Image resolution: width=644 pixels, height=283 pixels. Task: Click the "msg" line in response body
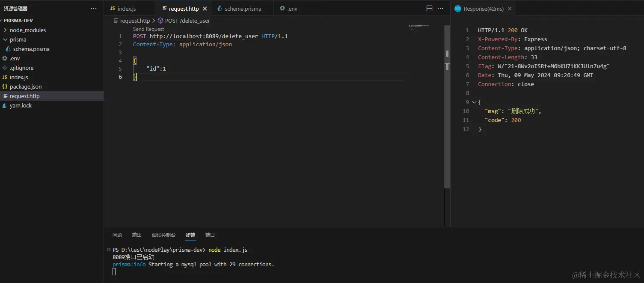[513, 111]
